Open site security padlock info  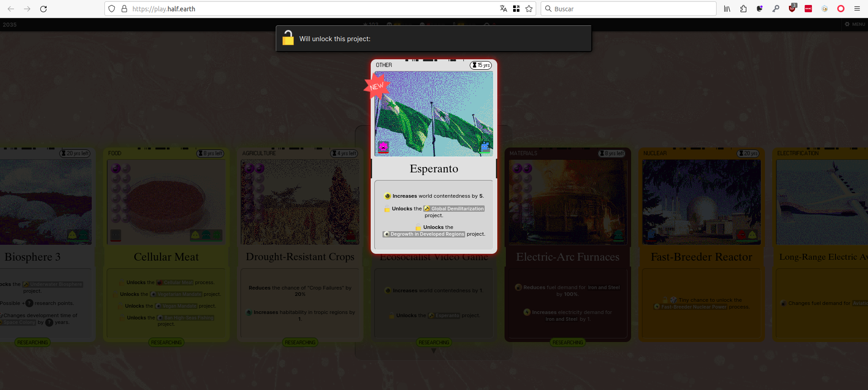[x=124, y=9]
